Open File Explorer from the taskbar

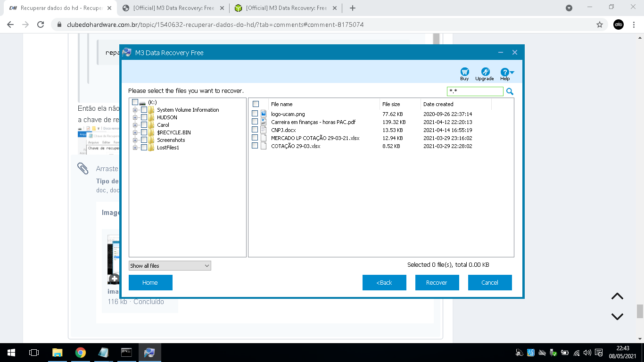[57, 353]
